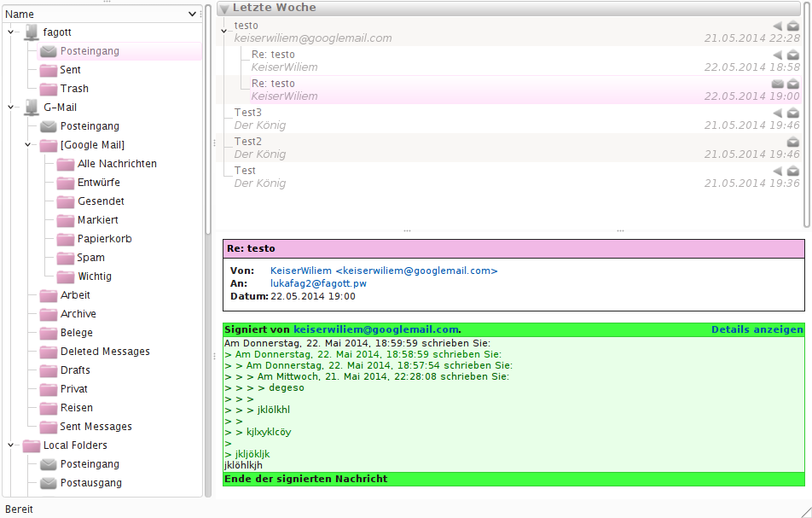Screen dimensions: 812x518
Task: Open the Name column dropdown chevron
Action: point(192,14)
